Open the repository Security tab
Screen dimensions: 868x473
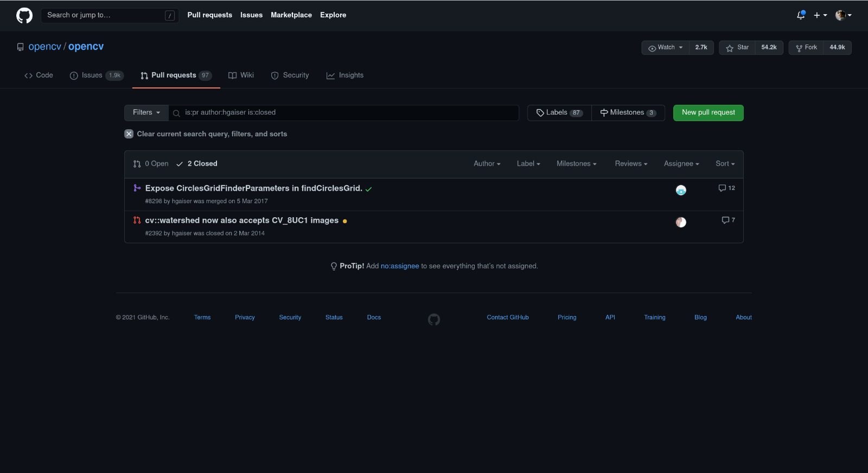[290, 75]
